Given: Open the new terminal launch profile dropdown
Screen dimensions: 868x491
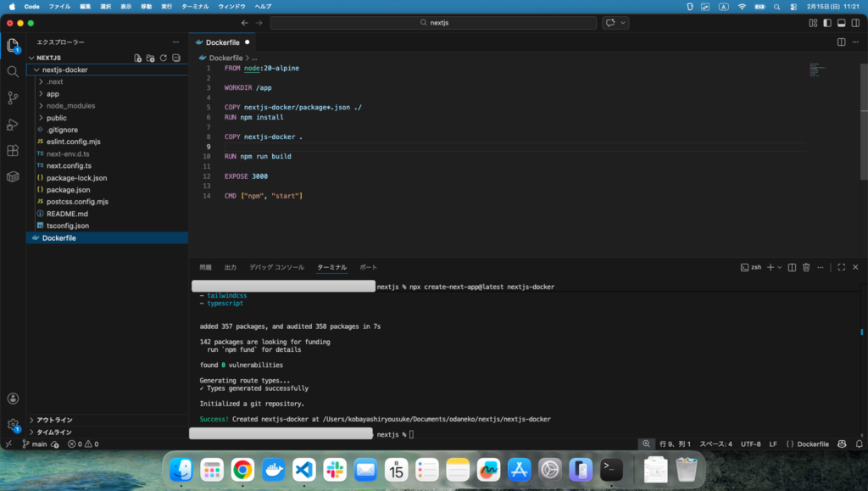Looking at the screenshot, I should [x=780, y=267].
